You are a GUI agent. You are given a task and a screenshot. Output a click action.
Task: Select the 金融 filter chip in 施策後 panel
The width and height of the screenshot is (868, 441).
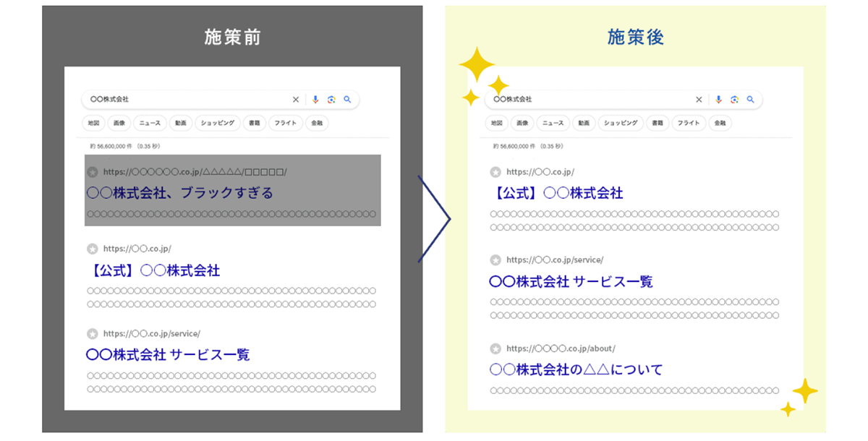(720, 124)
